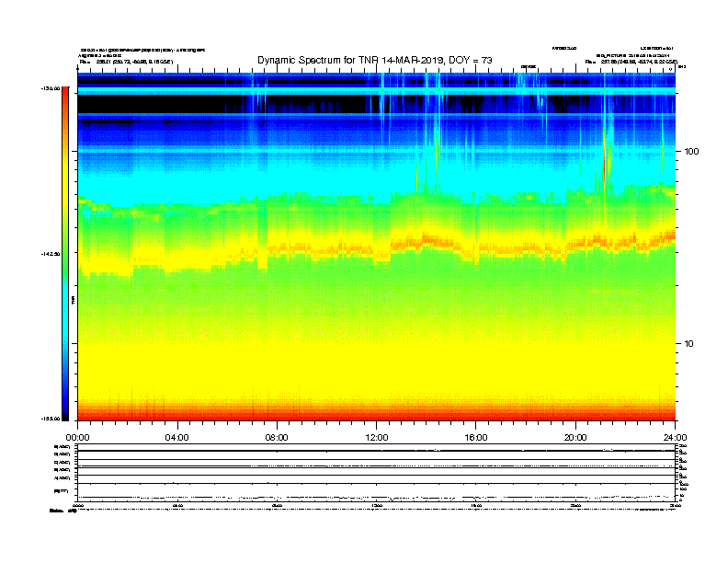
Task: Click the 08:00 time axis label
Action: (277, 438)
